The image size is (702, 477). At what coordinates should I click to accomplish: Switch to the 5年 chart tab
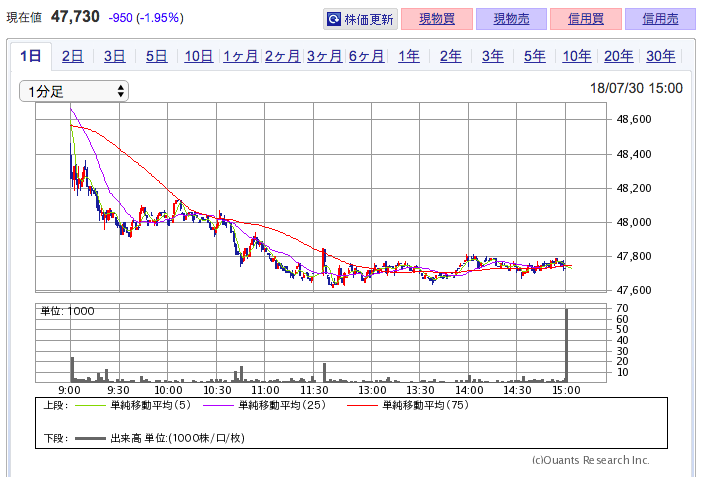[x=535, y=56]
